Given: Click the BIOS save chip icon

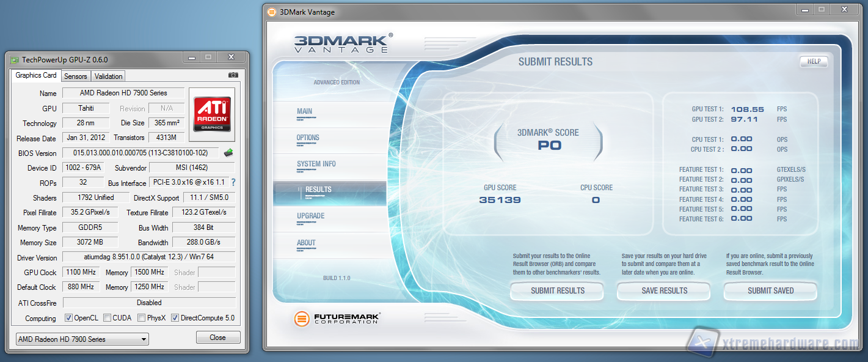Looking at the screenshot, I should [x=228, y=153].
